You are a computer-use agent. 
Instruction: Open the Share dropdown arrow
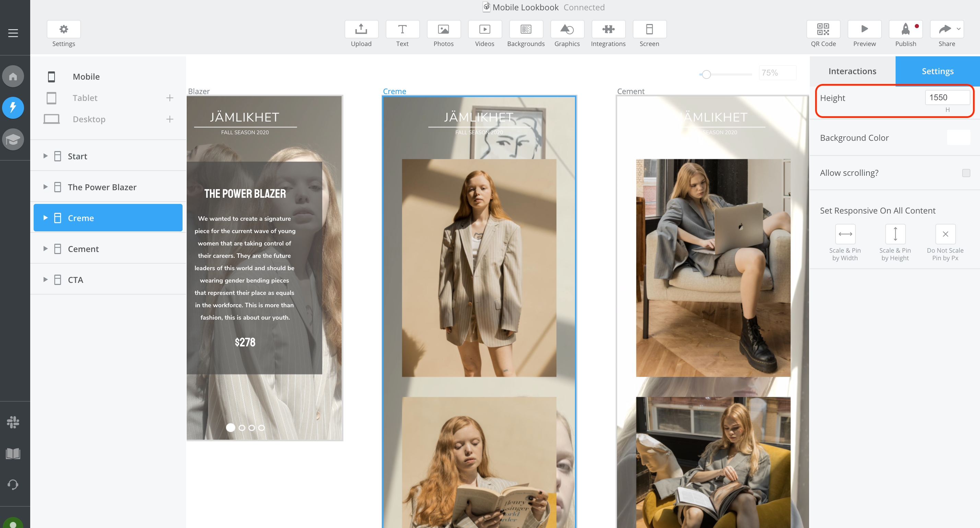click(959, 29)
